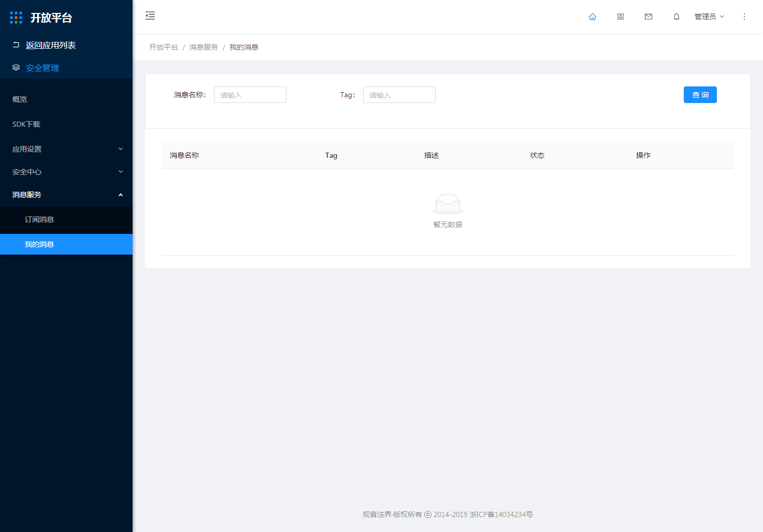
Task: Open the SDK下载 menu item
Action: pyautogui.click(x=66, y=124)
